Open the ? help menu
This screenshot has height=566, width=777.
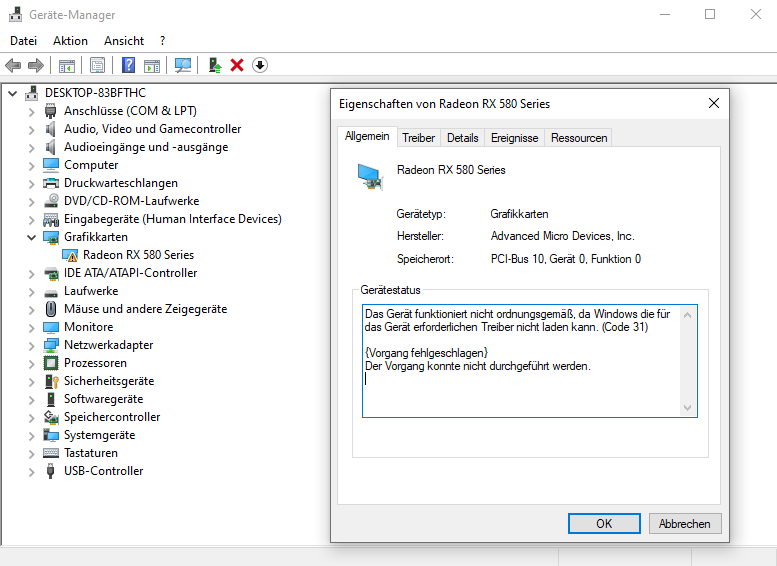(x=163, y=41)
